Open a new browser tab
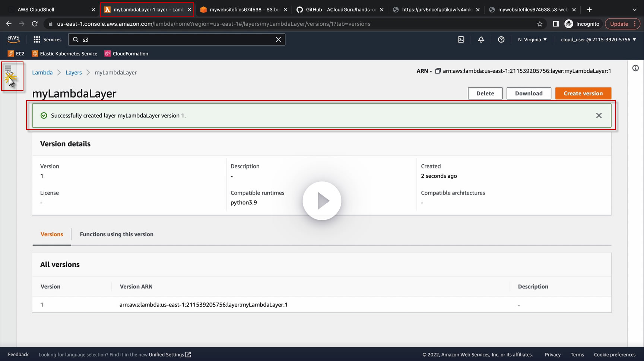 click(589, 10)
